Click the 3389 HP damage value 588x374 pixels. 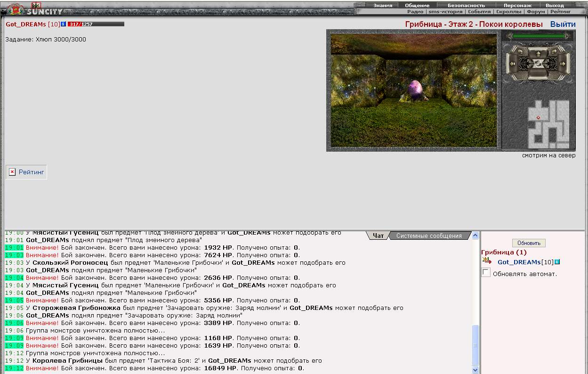pyautogui.click(x=218, y=323)
